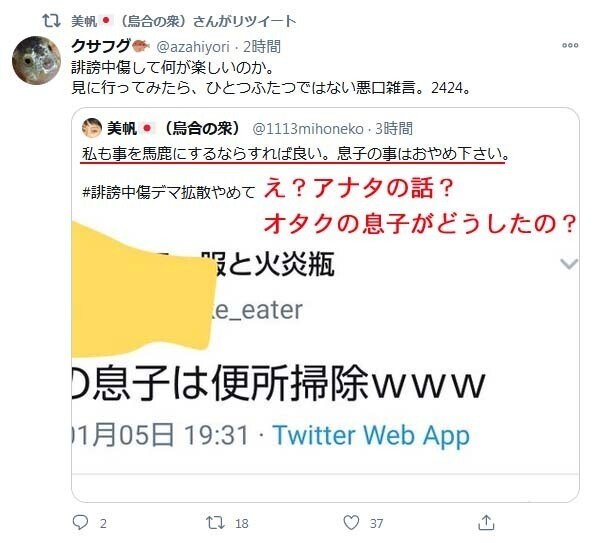
Task: Click the retweet indicator icon at top
Action: (x=51, y=20)
